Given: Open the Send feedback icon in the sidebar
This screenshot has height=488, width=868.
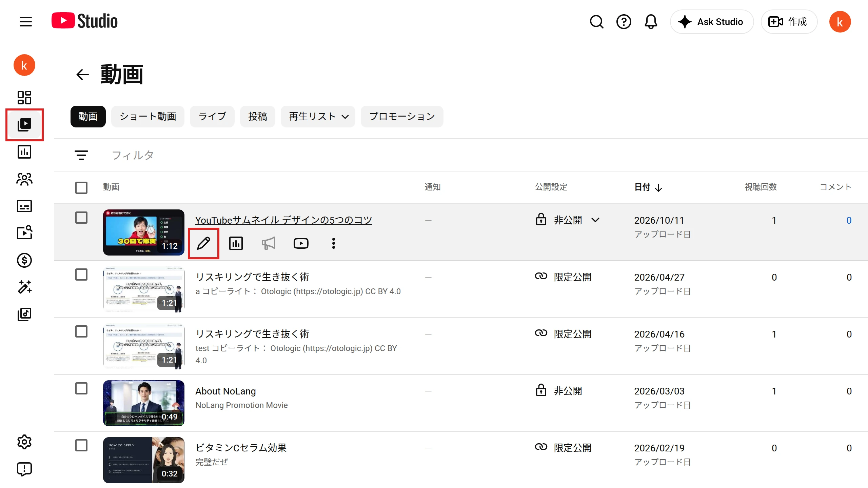Looking at the screenshot, I should (x=24, y=469).
